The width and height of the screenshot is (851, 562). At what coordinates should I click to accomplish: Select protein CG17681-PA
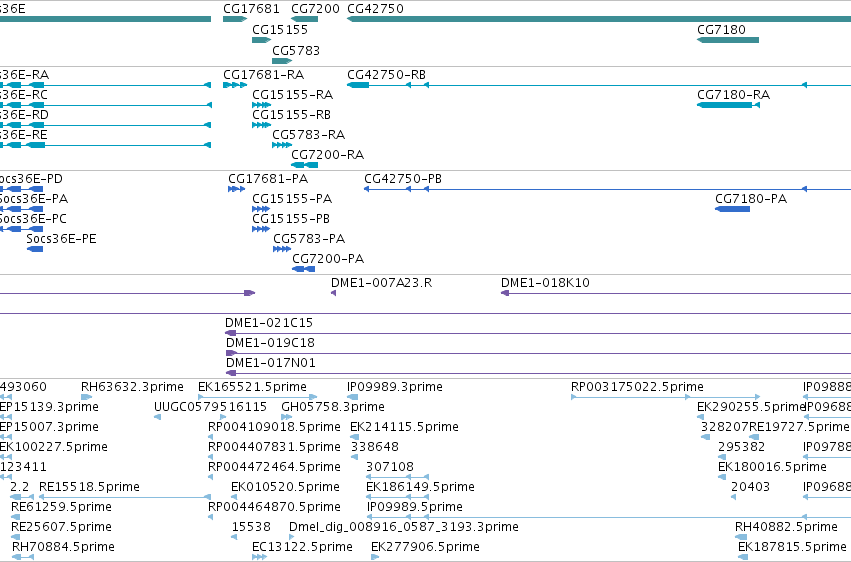237,189
